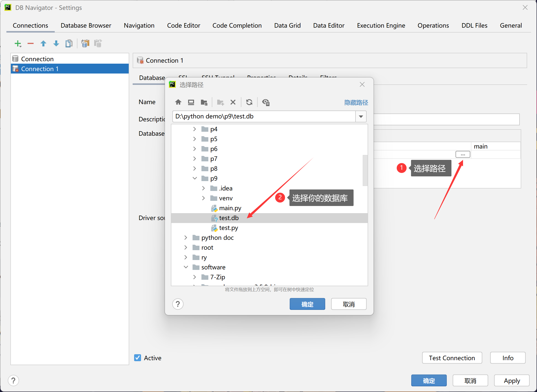The image size is (537, 392).
Task: Click the refresh icon in path dialog
Action: pos(249,102)
